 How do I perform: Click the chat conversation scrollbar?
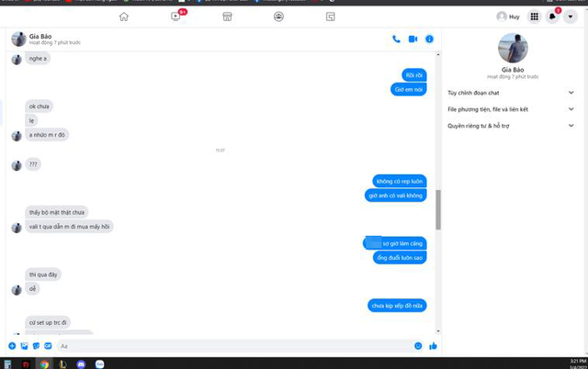pyautogui.click(x=437, y=209)
